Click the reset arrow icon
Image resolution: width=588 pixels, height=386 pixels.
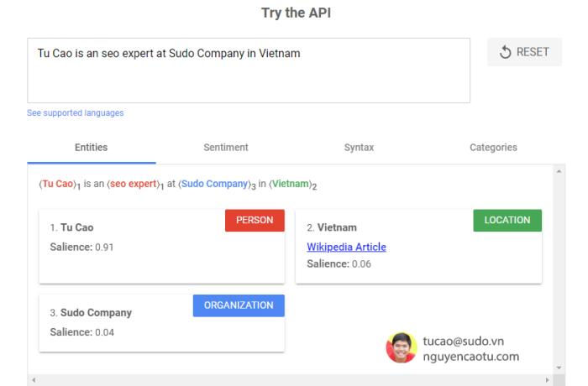(x=505, y=52)
